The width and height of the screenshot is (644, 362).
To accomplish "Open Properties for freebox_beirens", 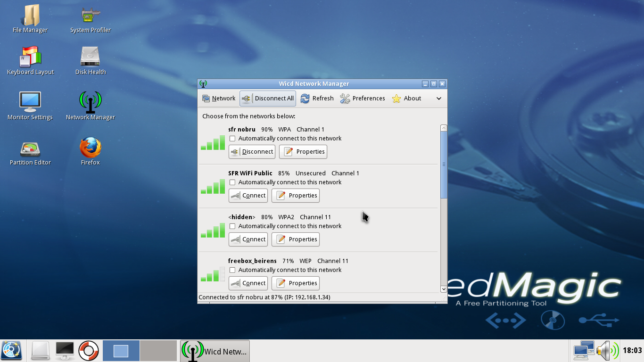I will tap(296, 283).
